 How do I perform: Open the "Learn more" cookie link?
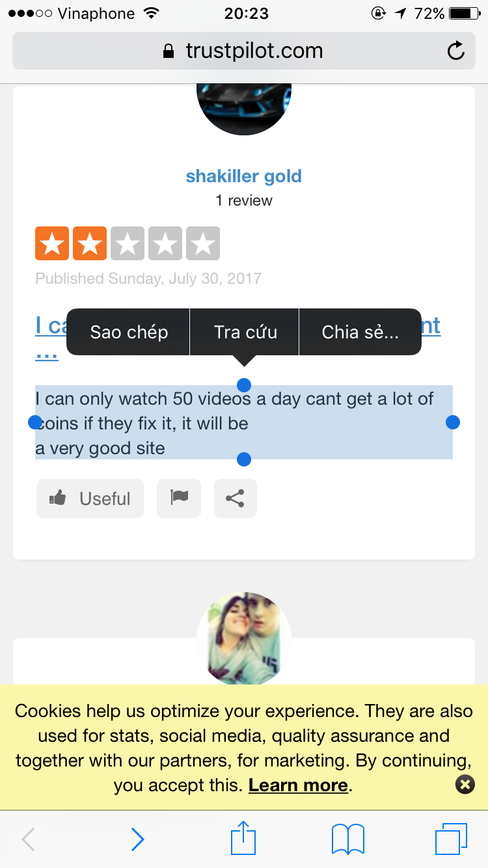click(x=299, y=785)
